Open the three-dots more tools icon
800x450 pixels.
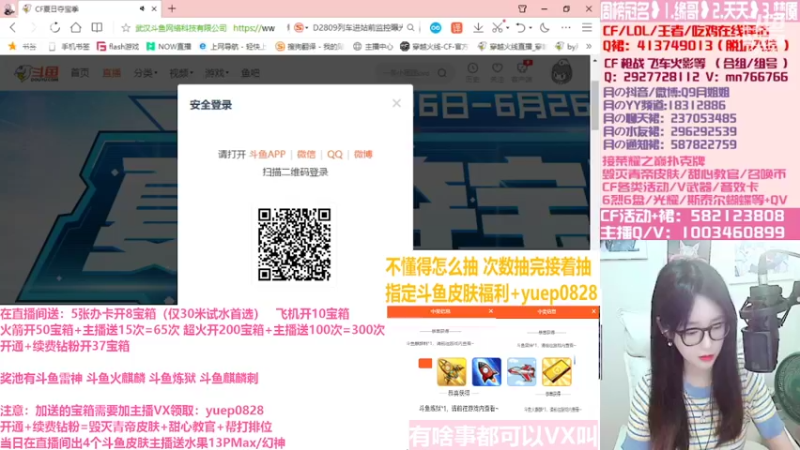click(566, 28)
